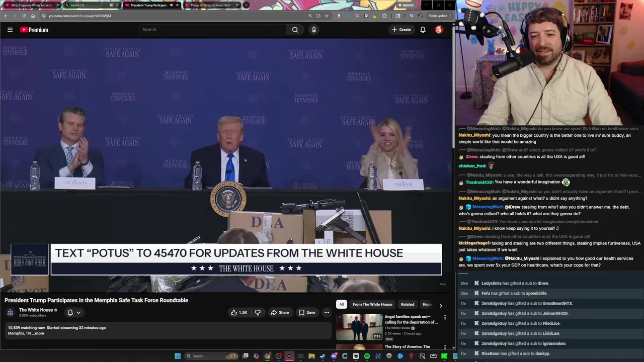Click Finish update in the browser

tap(440, 16)
